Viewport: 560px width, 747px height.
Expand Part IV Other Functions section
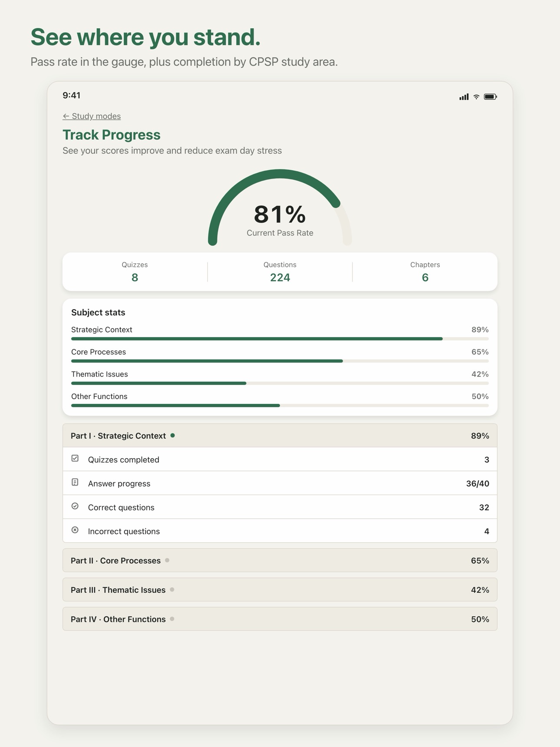(x=280, y=619)
